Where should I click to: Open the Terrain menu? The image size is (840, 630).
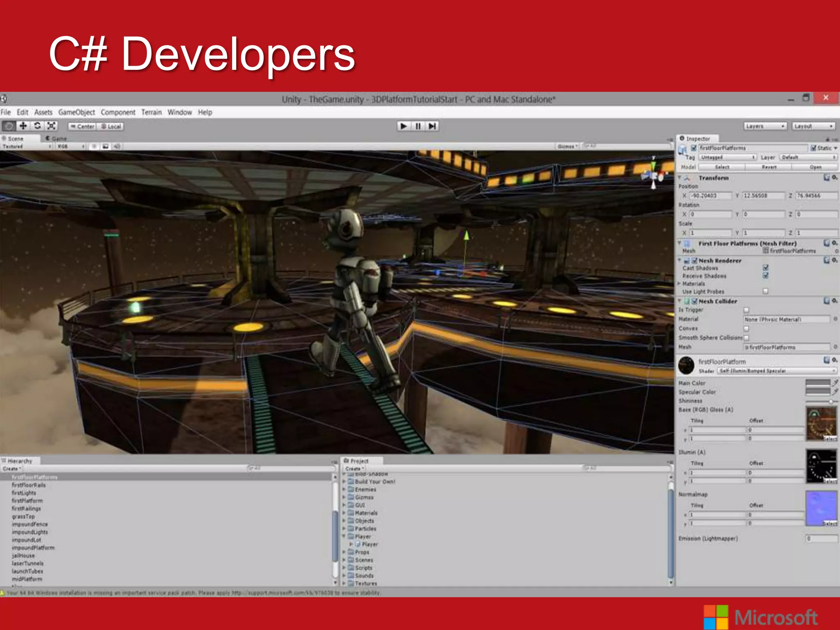click(x=152, y=112)
